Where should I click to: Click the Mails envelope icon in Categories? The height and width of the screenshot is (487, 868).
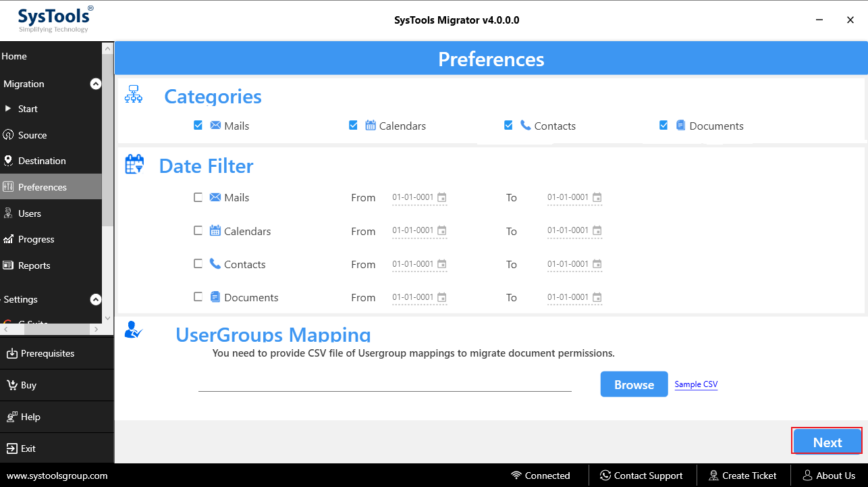[x=215, y=125]
